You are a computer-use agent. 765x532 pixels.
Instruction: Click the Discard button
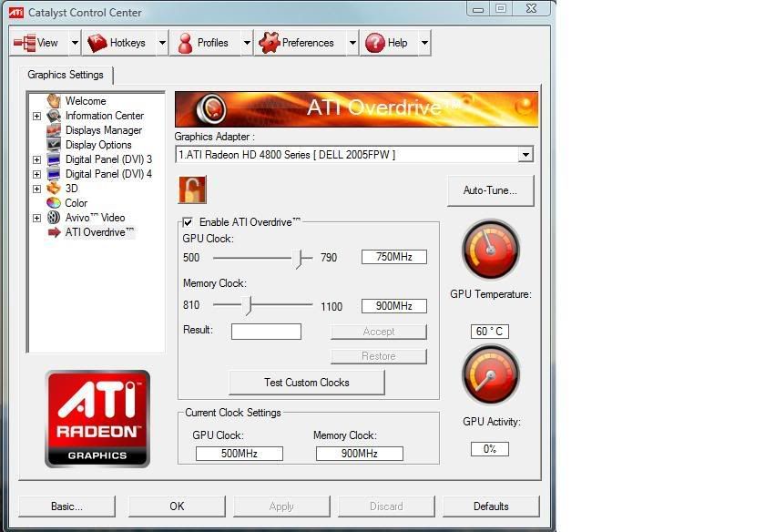point(386,506)
